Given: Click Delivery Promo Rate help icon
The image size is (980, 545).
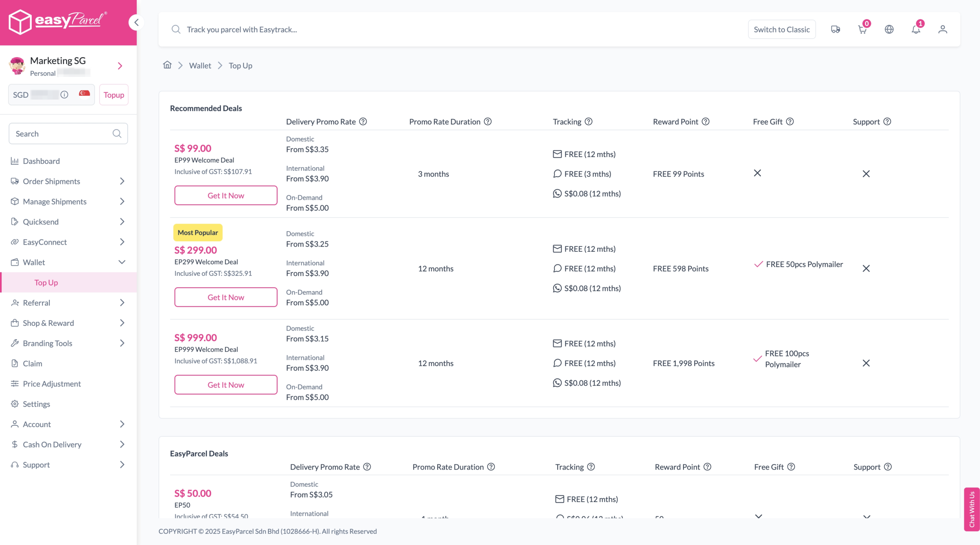Looking at the screenshot, I should (x=363, y=122).
